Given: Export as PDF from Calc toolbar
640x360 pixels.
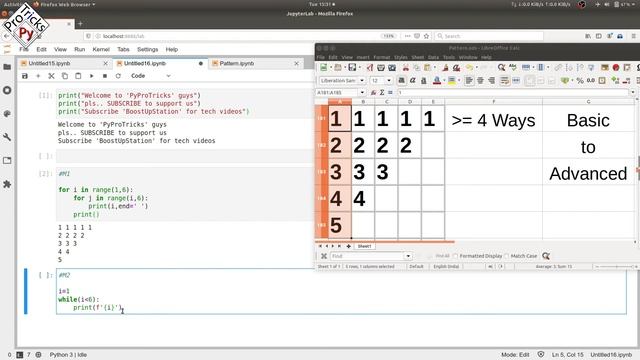Looking at the screenshot, I should point(369,68).
